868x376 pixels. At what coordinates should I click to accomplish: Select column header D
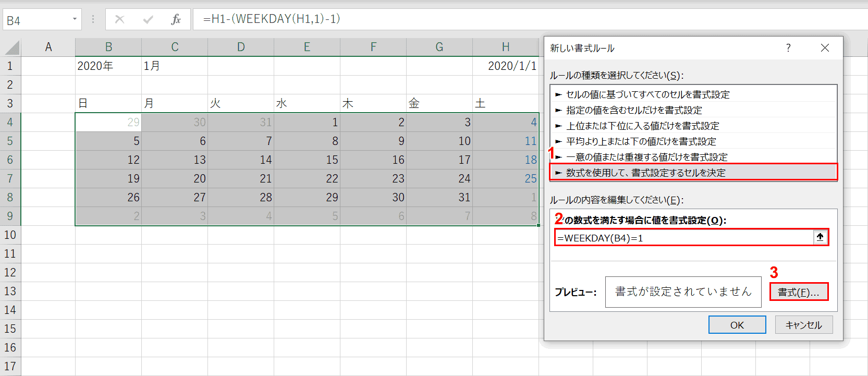pos(241,47)
